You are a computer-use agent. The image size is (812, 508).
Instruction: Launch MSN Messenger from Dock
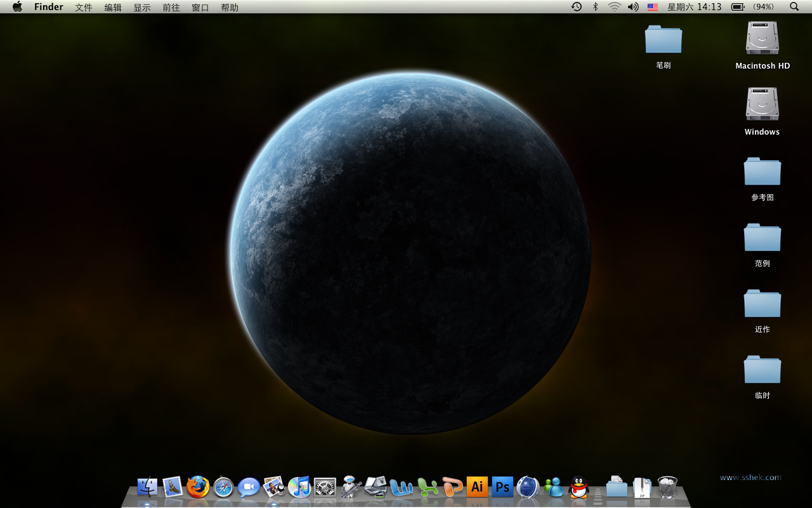click(x=554, y=487)
